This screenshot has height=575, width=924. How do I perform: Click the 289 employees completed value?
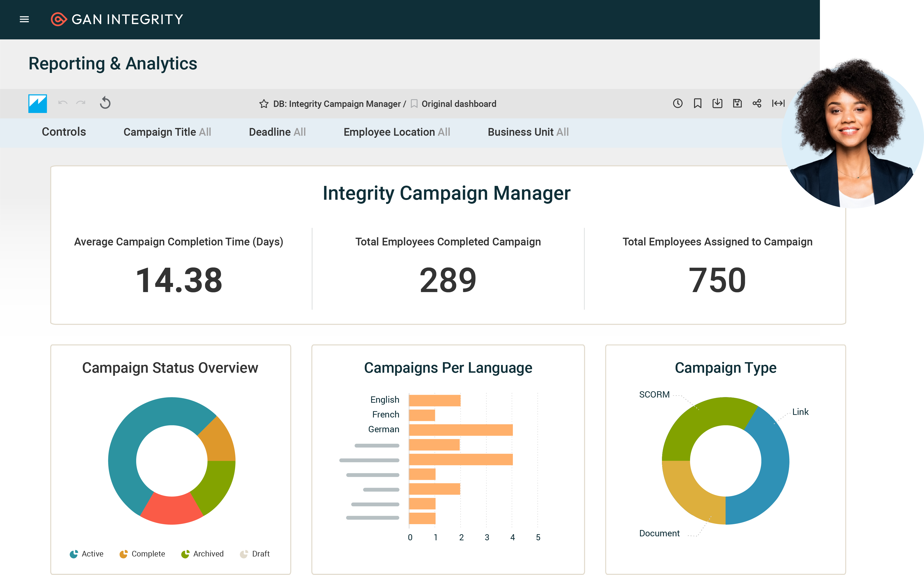tap(448, 280)
